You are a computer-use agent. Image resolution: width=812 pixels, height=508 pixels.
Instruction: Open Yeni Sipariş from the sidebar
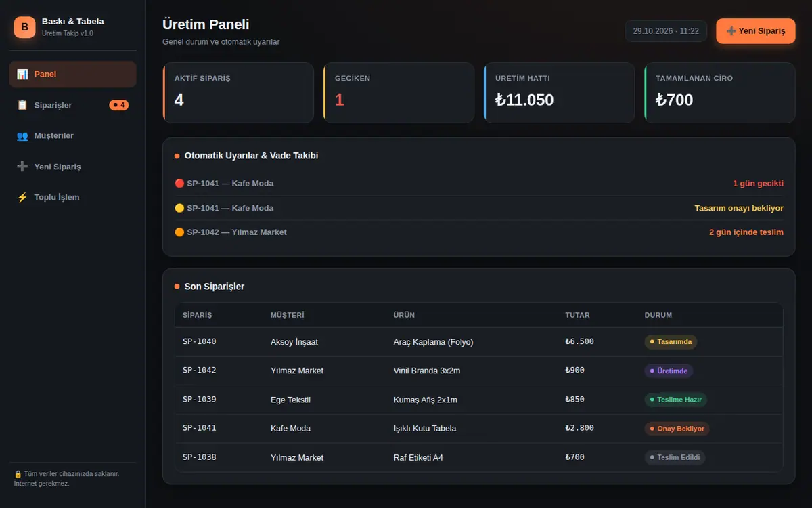[73, 167]
